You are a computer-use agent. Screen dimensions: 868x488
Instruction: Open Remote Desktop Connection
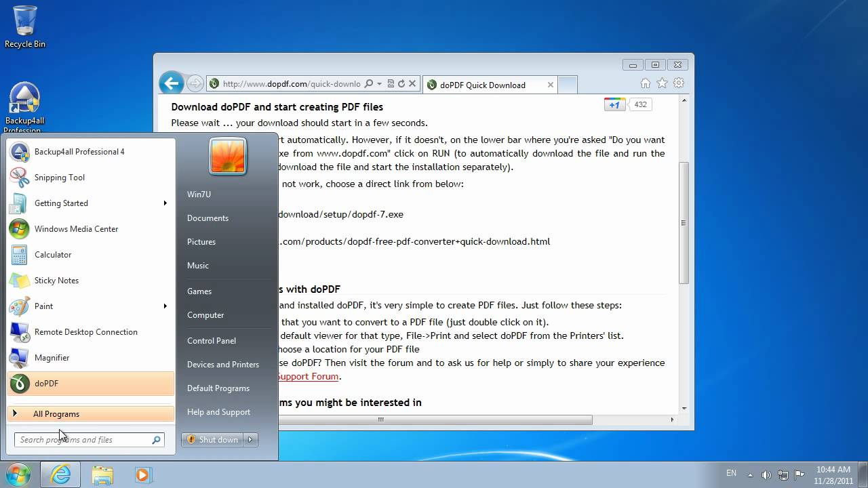pyautogui.click(x=91, y=332)
